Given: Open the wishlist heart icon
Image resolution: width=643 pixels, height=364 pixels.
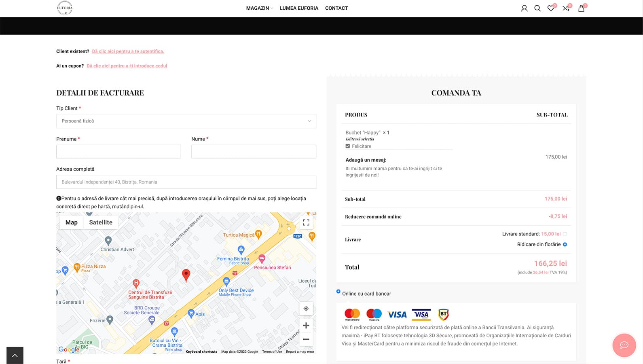Looking at the screenshot, I should [x=551, y=8].
